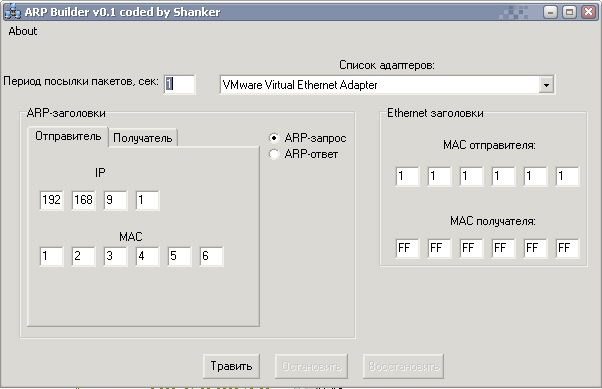Expand the adapter list dropdown arrow
Viewport: 602px width, 389px height.
(546, 85)
